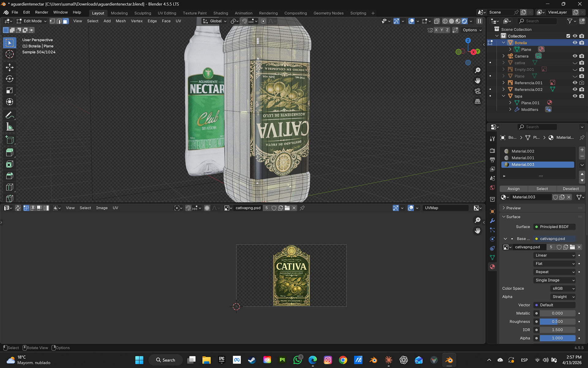Image resolution: width=588 pixels, height=368 pixels.
Task: Toggle the Collection exclude checkbox
Action: click(568, 36)
